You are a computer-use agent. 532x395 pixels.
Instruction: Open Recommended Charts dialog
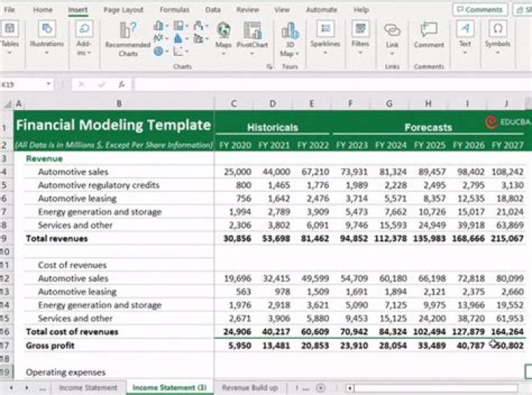pos(128,39)
